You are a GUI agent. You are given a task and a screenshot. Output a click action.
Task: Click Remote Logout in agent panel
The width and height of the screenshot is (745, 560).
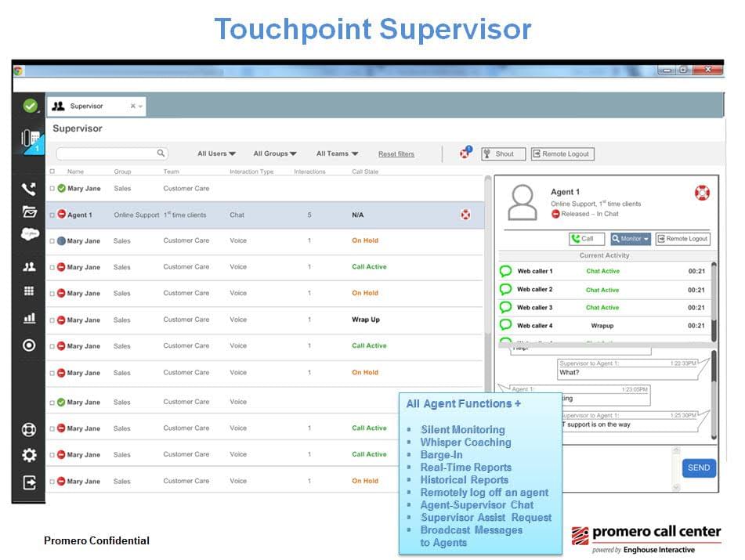(683, 238)
